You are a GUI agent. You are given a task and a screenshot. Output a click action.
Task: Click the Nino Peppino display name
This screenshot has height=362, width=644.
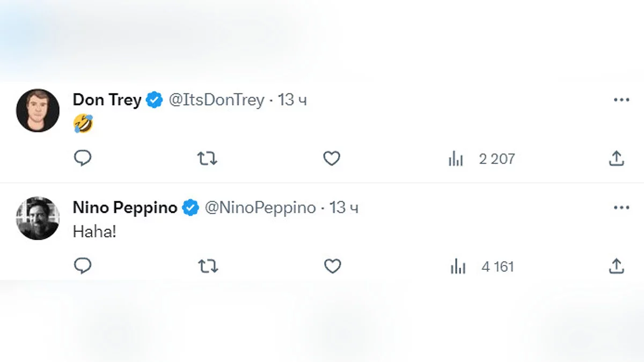[x=125, y=208]
